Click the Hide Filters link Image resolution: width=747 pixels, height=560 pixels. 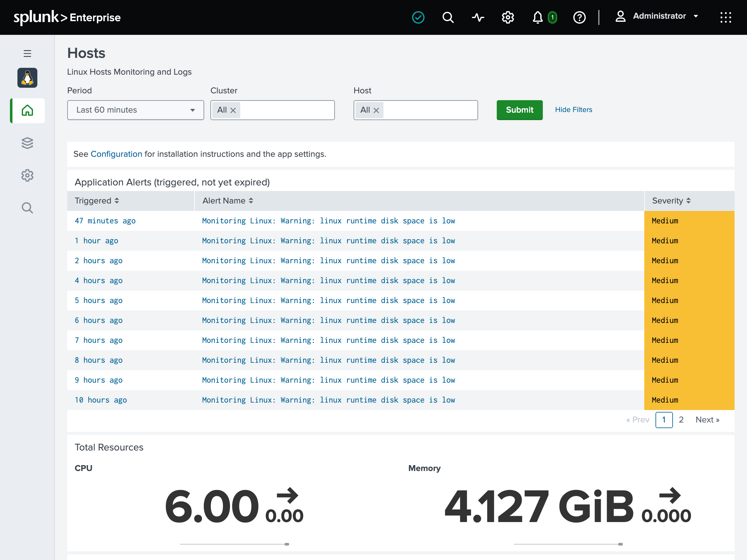(x=573, y=110)
